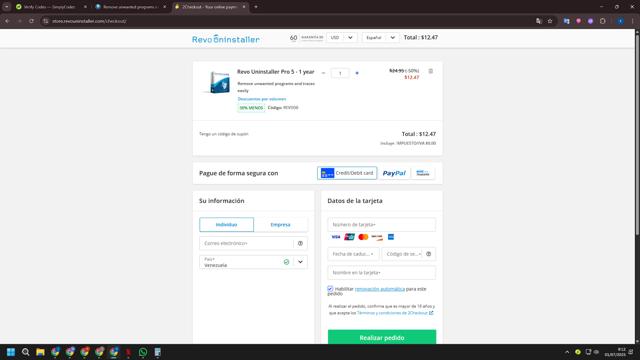The width and height of the screenshot is (640, 360).
Task: Click the taskbar clock and date
Action: 615,352
